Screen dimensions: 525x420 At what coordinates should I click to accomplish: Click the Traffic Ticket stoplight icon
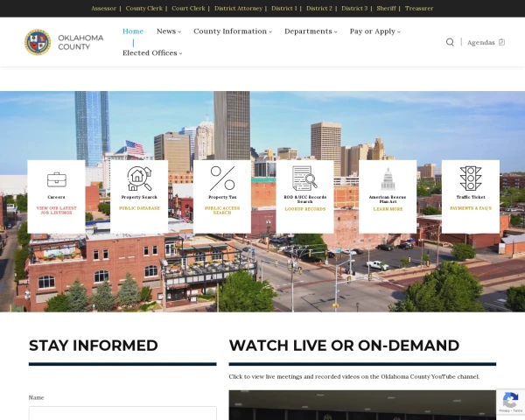coord(471,178)
